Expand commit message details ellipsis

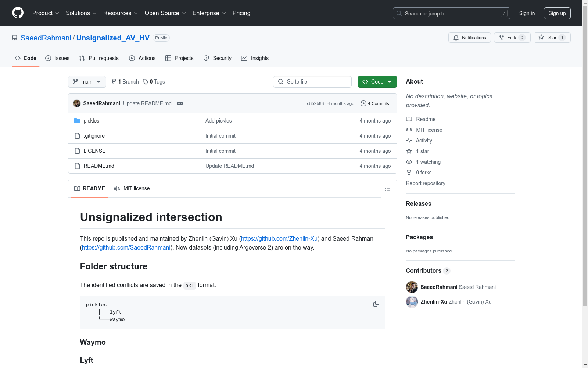[180, 103]
